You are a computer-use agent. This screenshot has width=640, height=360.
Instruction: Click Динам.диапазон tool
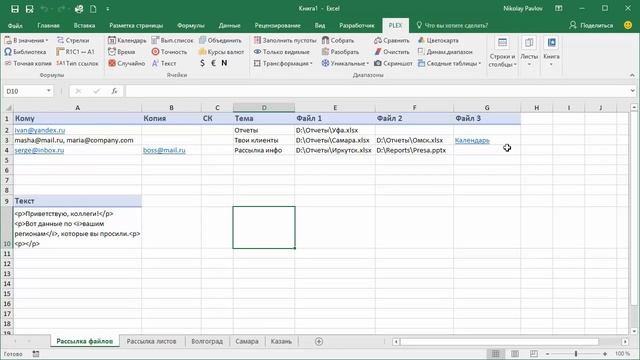point(445,52)
